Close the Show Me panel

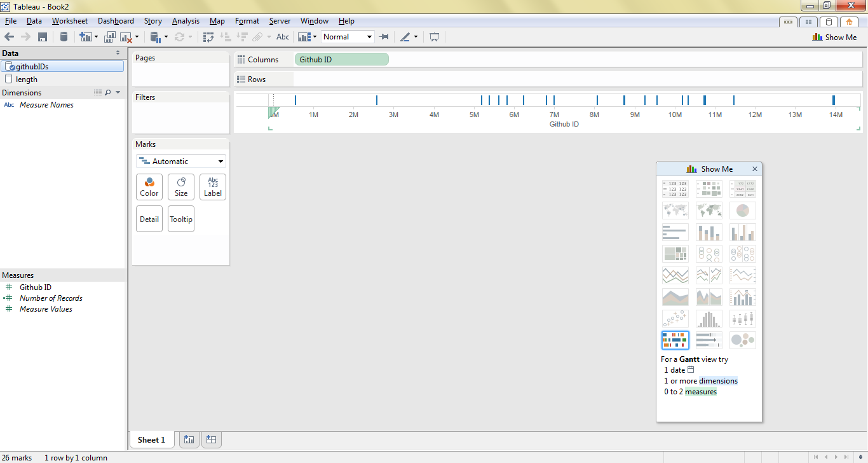click(755, 169)
